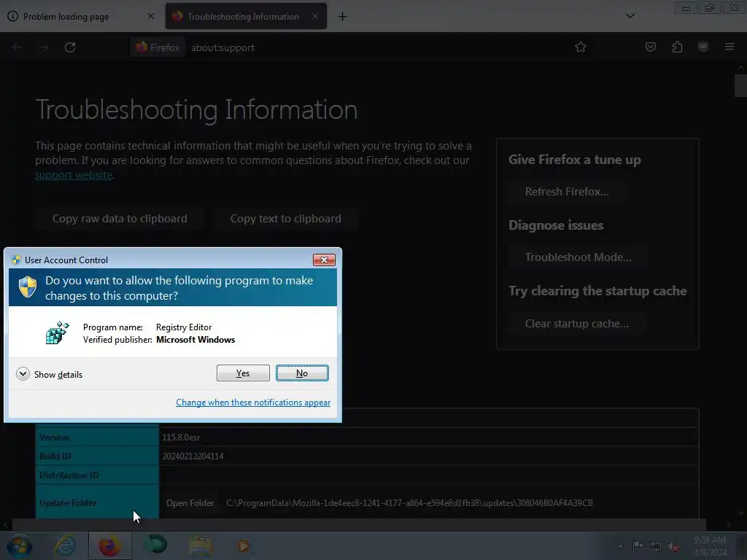The height and width of the screenshot is (560, 747).
Task: Open the support website link
Action: (74, 175)
